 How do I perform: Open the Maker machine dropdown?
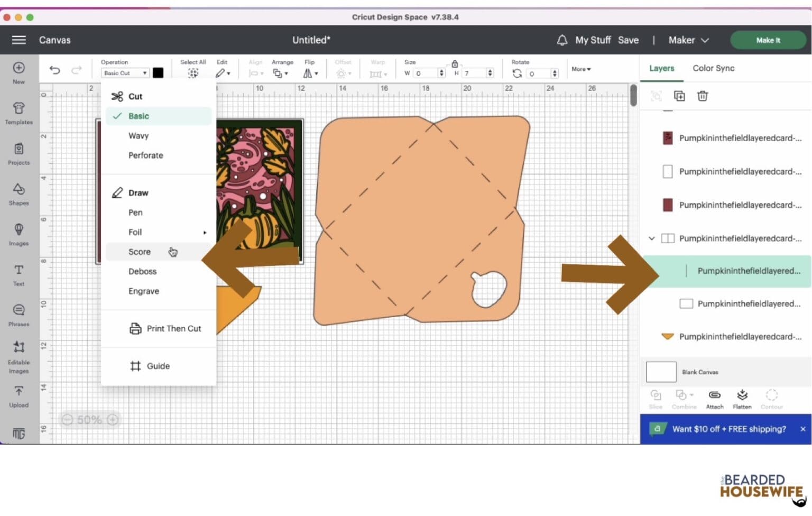tap(688, 40)
